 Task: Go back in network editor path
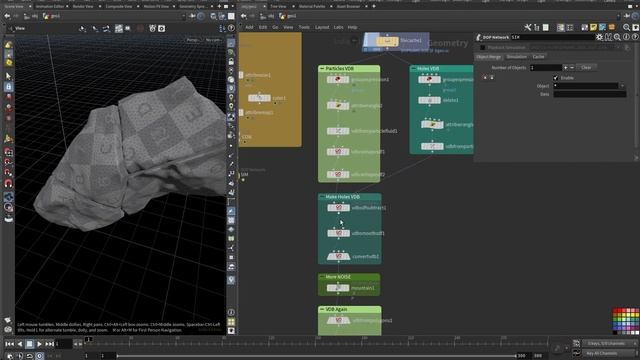coord(244,16)
